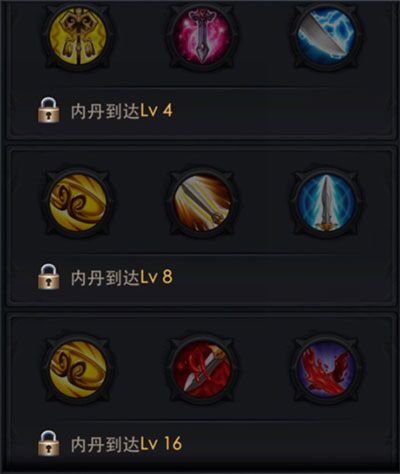Click the 内丹到达Lv 16 requirement text
This screenshot has height=474, width=400.
click(x=126, y=444)
